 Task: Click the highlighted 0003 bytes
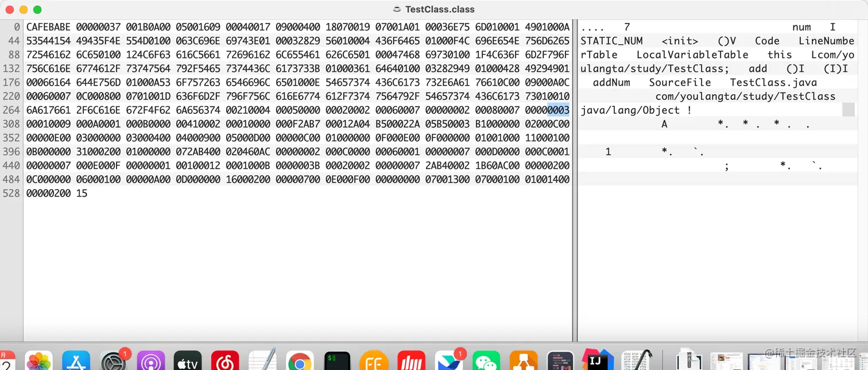pos(558,110)
